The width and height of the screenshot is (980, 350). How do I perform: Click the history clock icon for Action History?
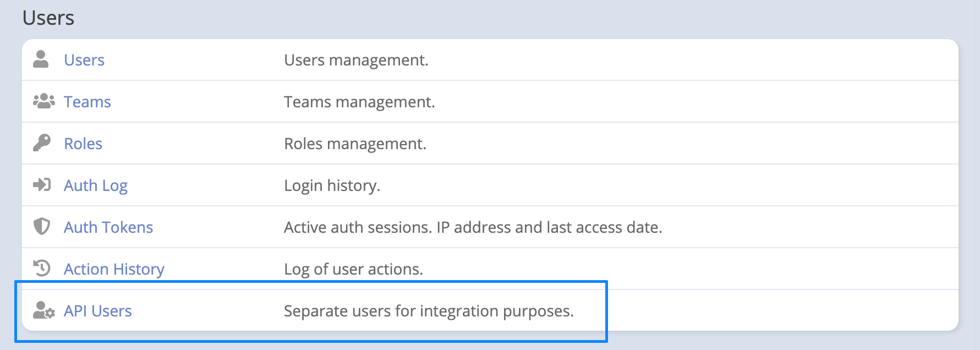[42, 269]
